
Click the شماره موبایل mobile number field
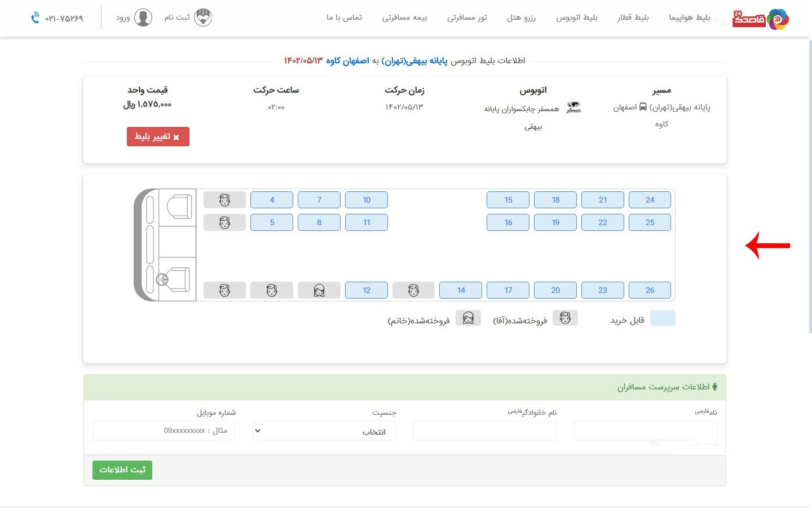coord(164,431)
